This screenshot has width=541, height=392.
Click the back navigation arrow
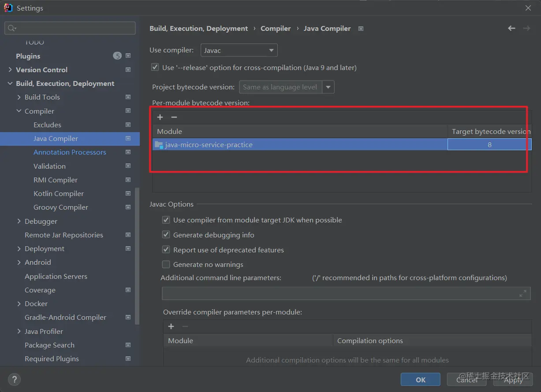pos(511,28)
